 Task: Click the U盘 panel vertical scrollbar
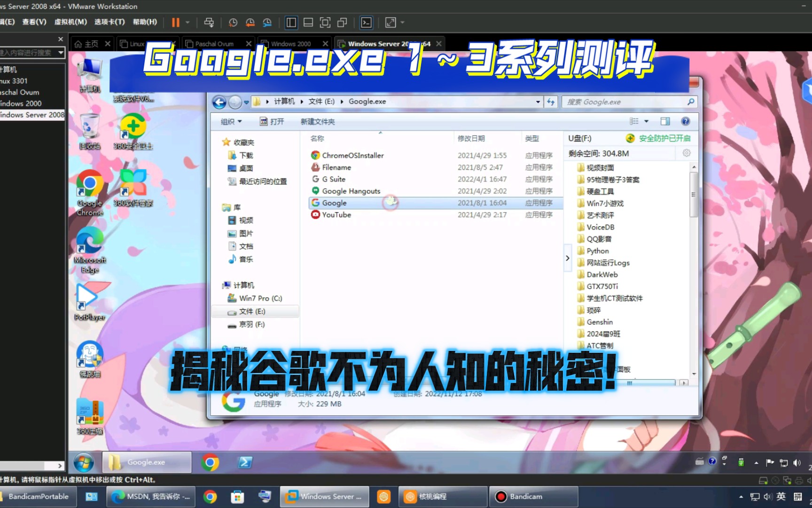tap(694, 194)
